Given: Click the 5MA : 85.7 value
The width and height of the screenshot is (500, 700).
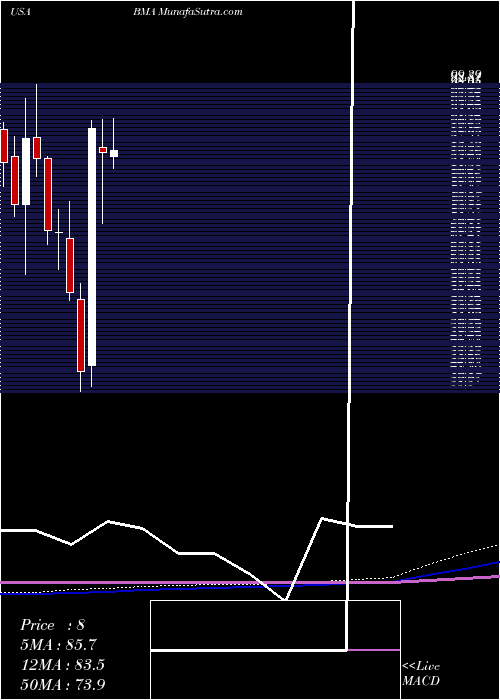Looking at the screenshot, I should (x=58, y=645).
